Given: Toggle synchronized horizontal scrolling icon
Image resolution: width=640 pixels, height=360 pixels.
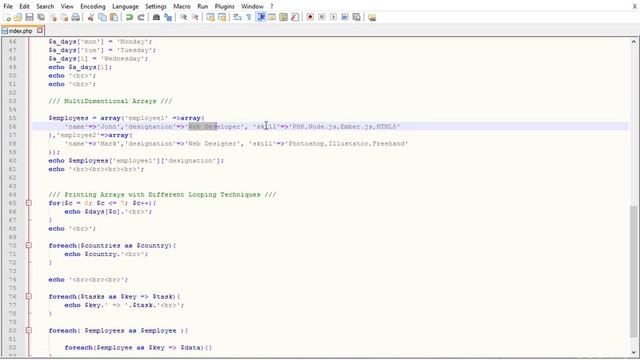Looking at the screenshot, I should [222, 17].
